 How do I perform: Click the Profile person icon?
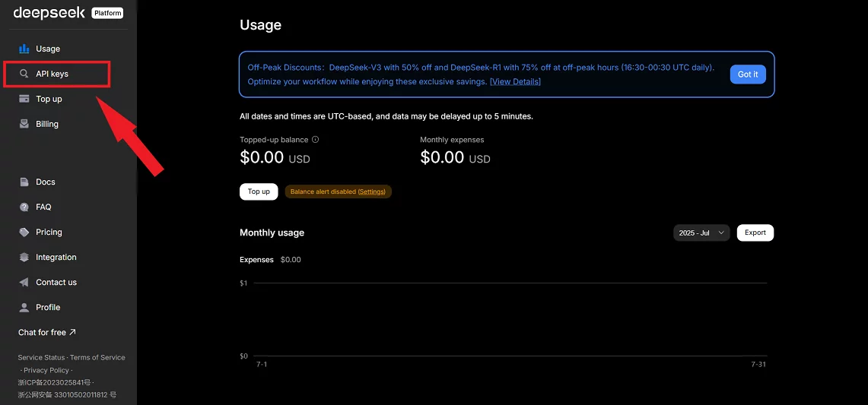(24, 307)
